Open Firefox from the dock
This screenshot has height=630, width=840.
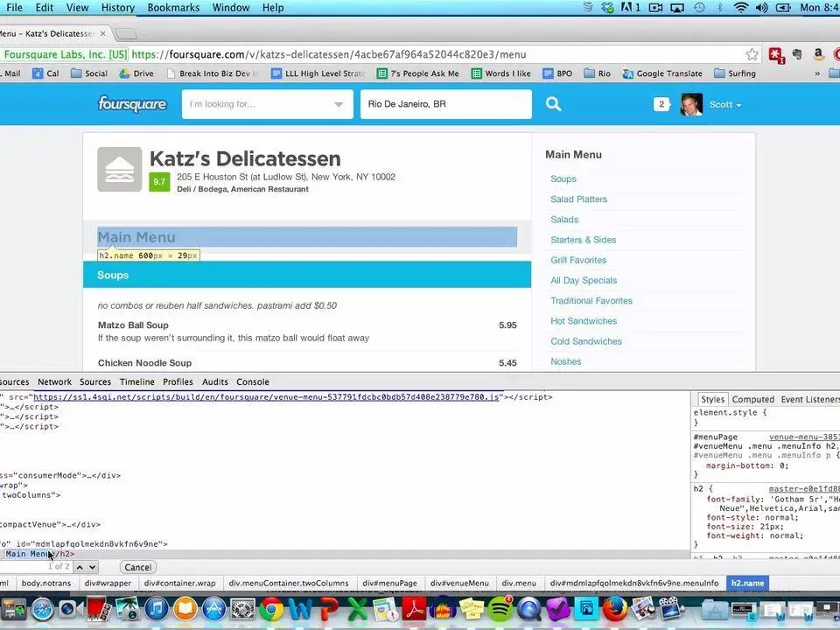[615, 610]
